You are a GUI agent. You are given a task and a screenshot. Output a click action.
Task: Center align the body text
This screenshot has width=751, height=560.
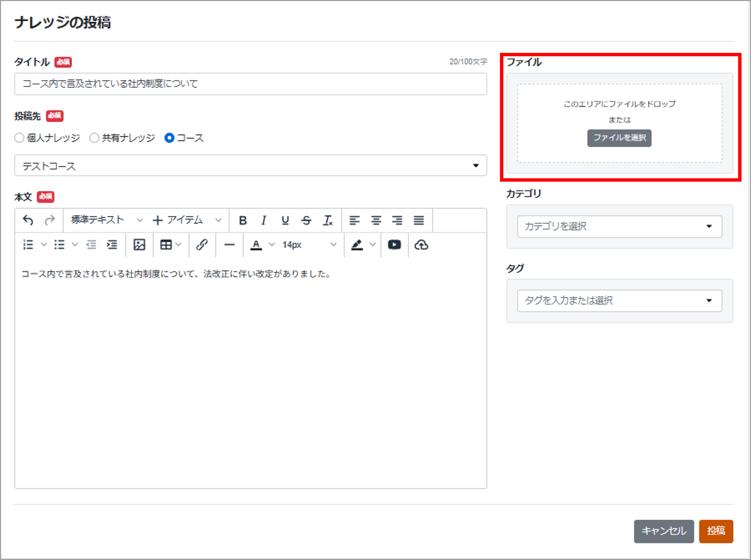376,221
